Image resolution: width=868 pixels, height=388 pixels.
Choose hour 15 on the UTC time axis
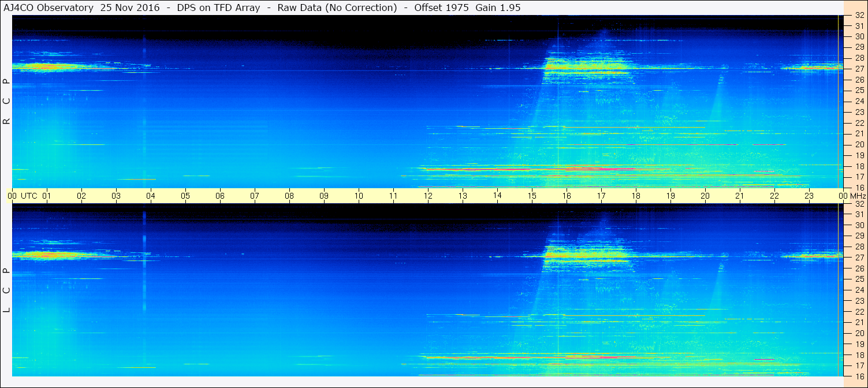pyautogui.click(x=532, y=196)
